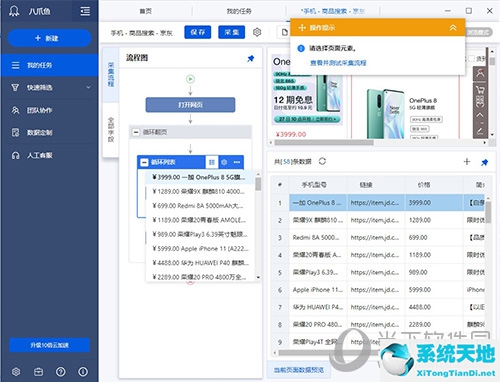Open the 当前页面数据预览 tab at the bottom
This screenshot has height=382, width=500.
coord(299,370)
